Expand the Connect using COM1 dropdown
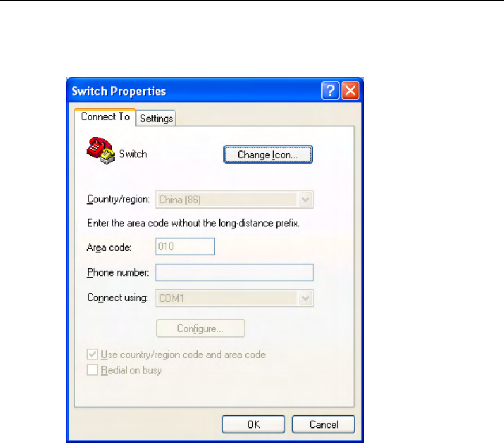This screenshot has height=443, width=504. 234,298
